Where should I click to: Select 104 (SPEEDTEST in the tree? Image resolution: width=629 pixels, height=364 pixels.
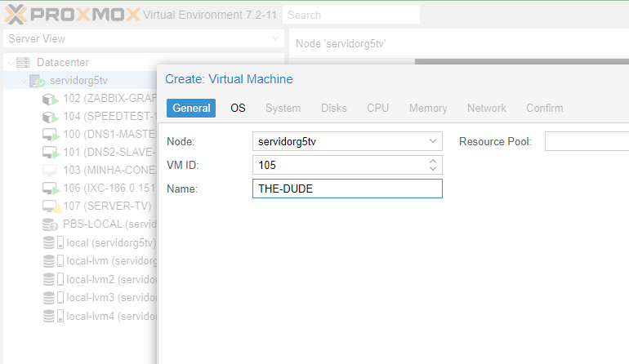click(109, 116)
